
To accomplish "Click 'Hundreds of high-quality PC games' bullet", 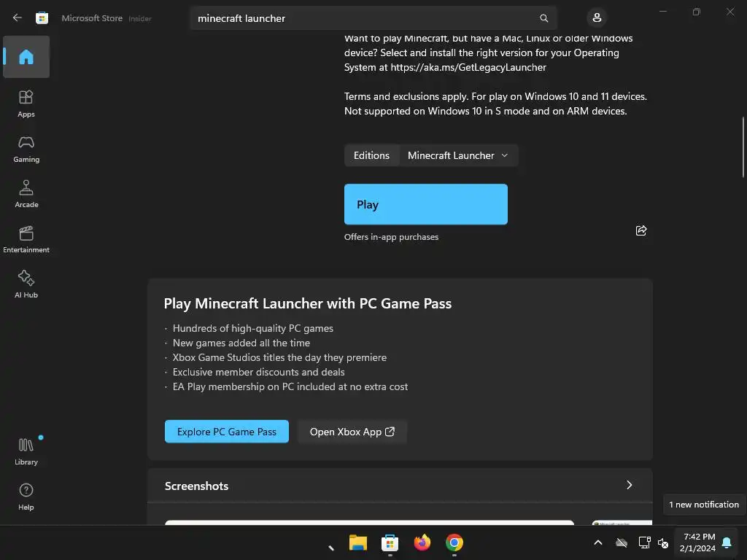I will click(x=253, y=328).
